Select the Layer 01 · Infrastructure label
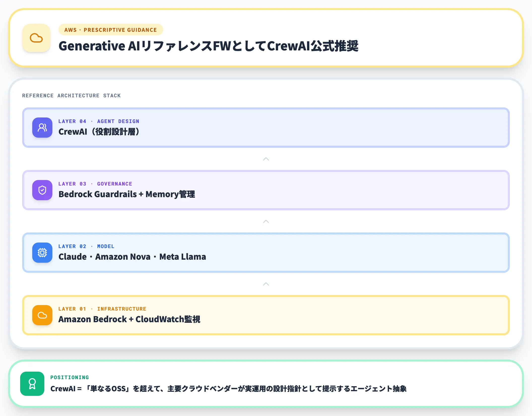The height and width of the screenshot is (416, 532). click(x=102, y=309)
